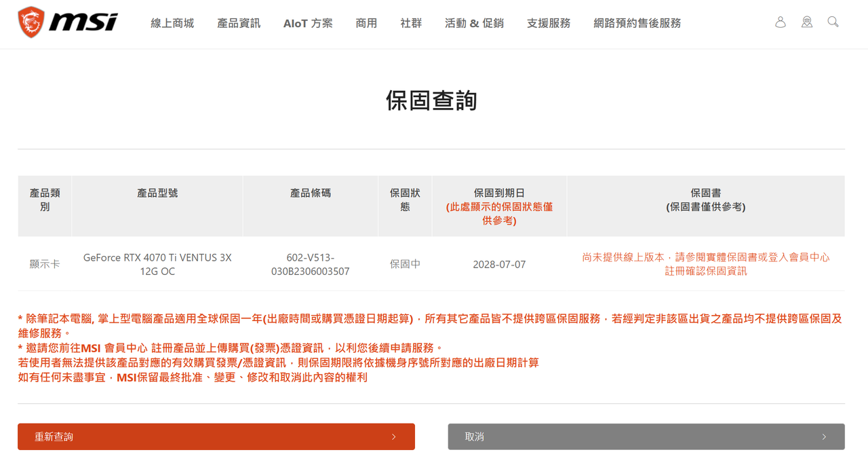Open the support agent icon
This screenshot has height=467, width=868.
[807, 22]
